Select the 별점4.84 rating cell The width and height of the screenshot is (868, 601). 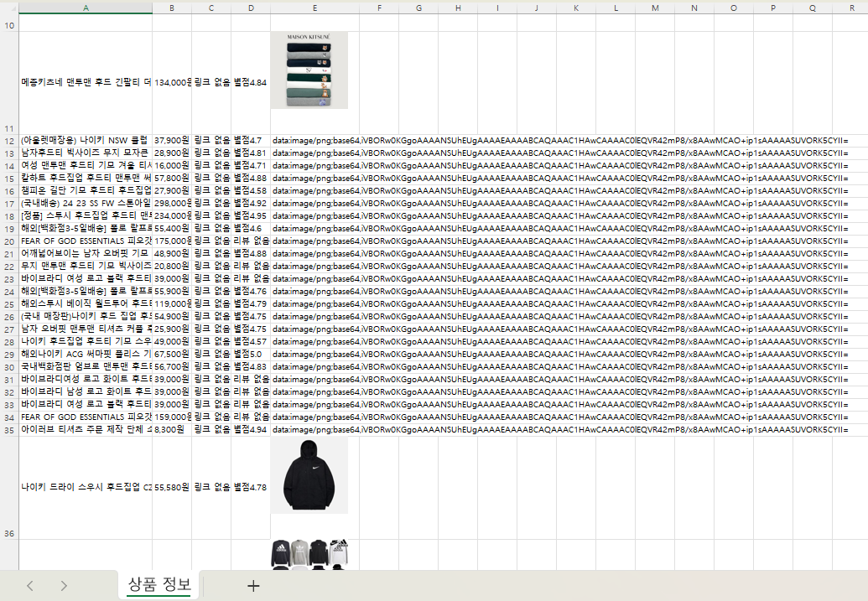point(251,82)
